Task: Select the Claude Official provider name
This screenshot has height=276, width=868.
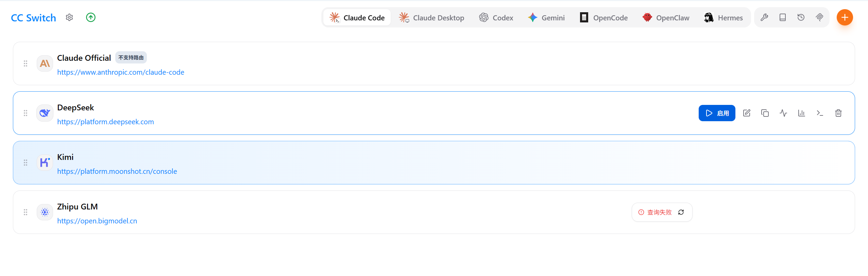Action: click(84, 58)
